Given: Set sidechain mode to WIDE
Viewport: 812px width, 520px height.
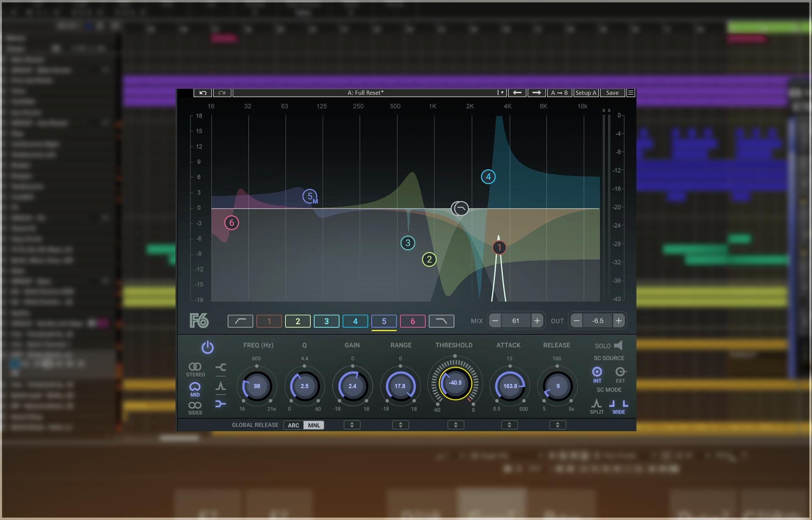Looking at the screenshot, I should [x=618, y=406].
